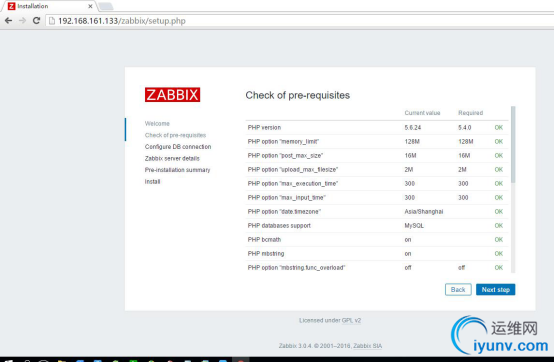Click the PHP bcmath row label
This screenshot has height=362, width=554.
[x=264, y=239]
